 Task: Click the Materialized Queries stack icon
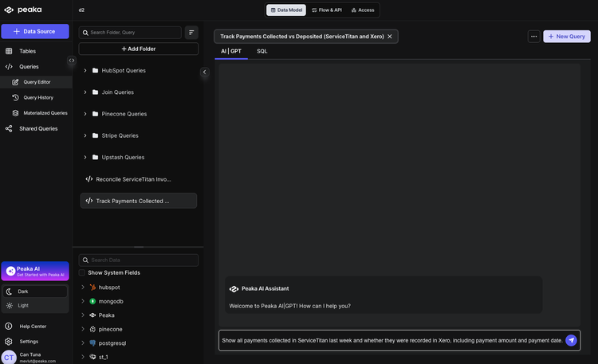15,113
